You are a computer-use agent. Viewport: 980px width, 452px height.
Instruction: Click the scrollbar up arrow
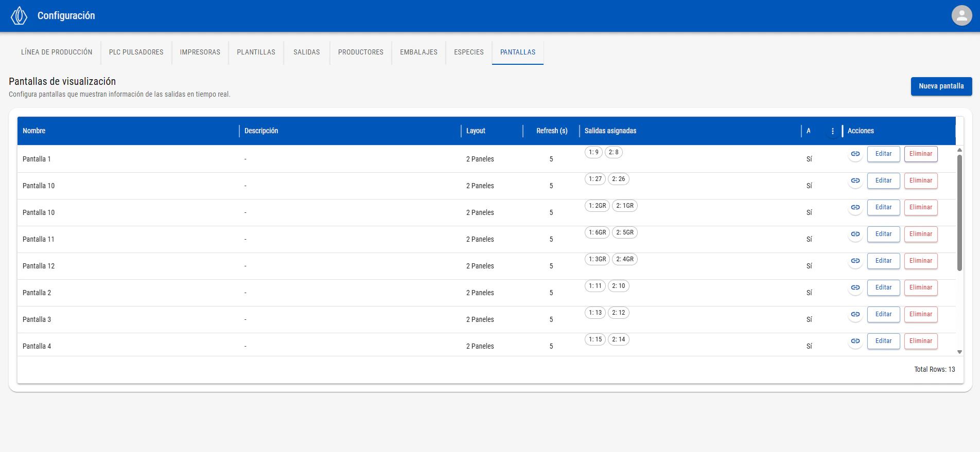(959, 150)
